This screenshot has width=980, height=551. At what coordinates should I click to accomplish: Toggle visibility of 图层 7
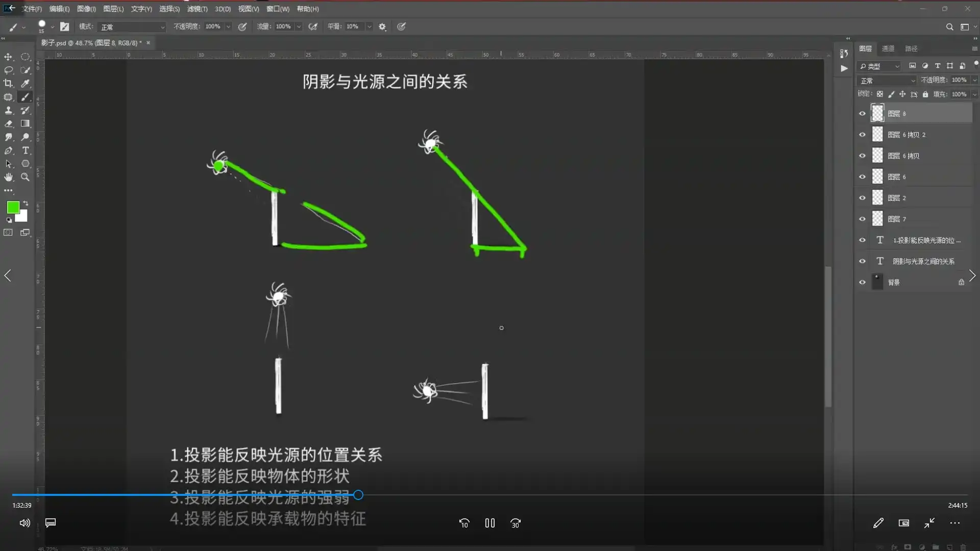click(x=862, y=219)
